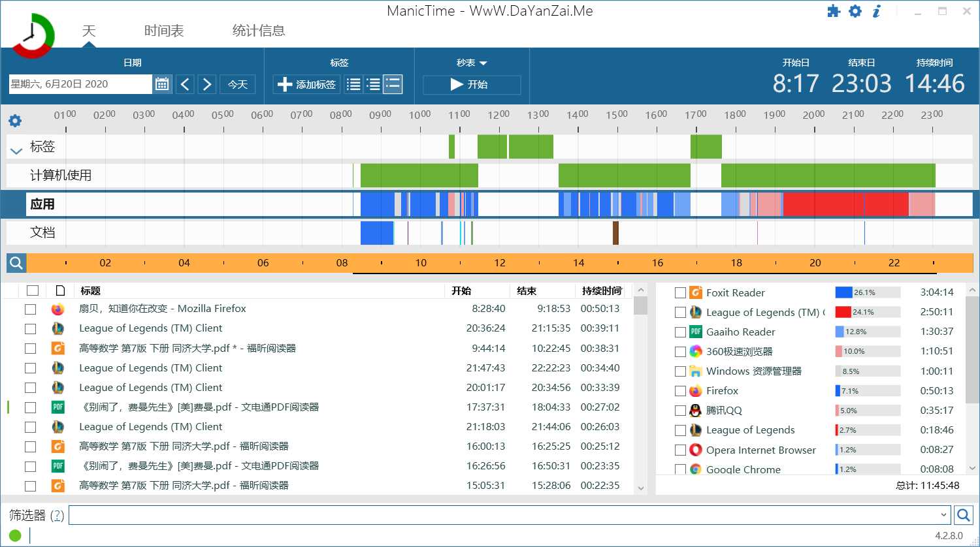Check row starting at 9:44:14
The image size is (980, 547).
coord(30,348)
